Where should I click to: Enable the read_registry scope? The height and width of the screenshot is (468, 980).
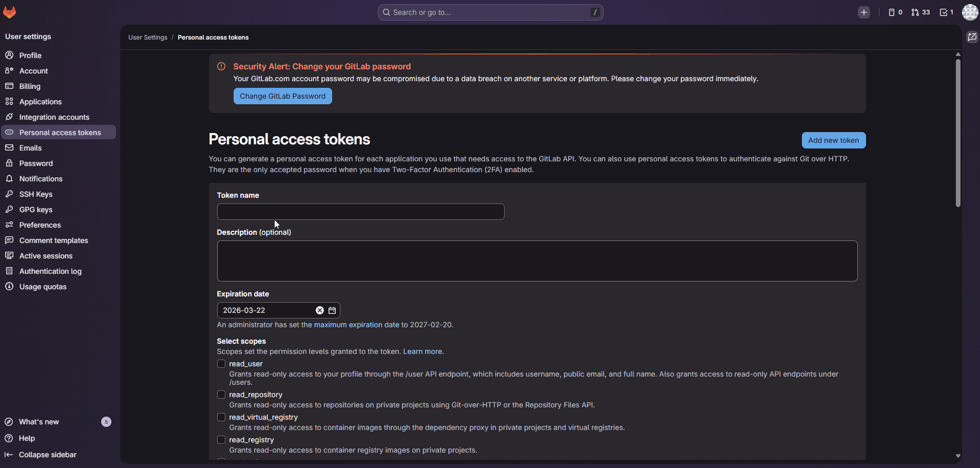[221, 440]
